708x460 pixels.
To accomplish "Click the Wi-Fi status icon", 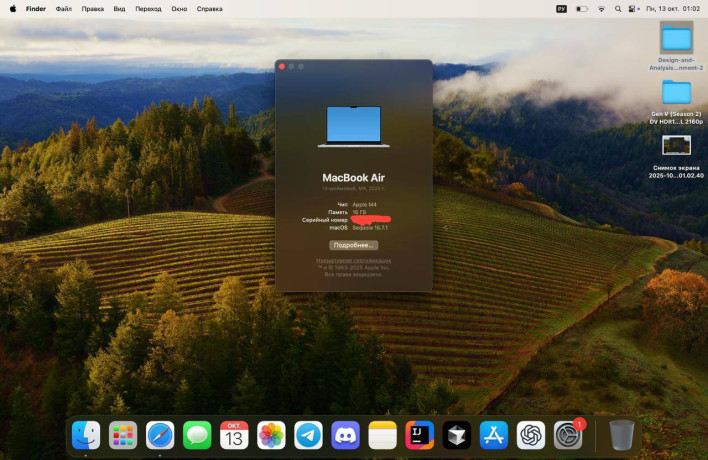I will click(602, 8).
